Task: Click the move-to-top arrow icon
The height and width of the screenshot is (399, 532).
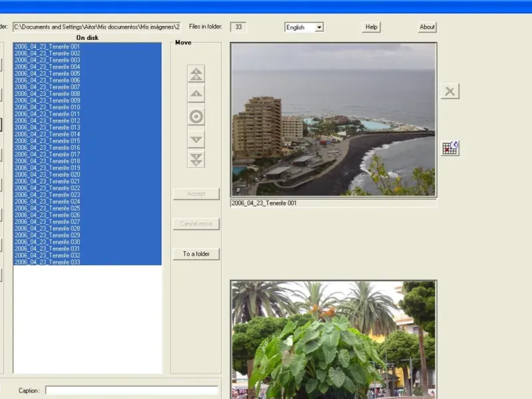Action: click(196, 74)
